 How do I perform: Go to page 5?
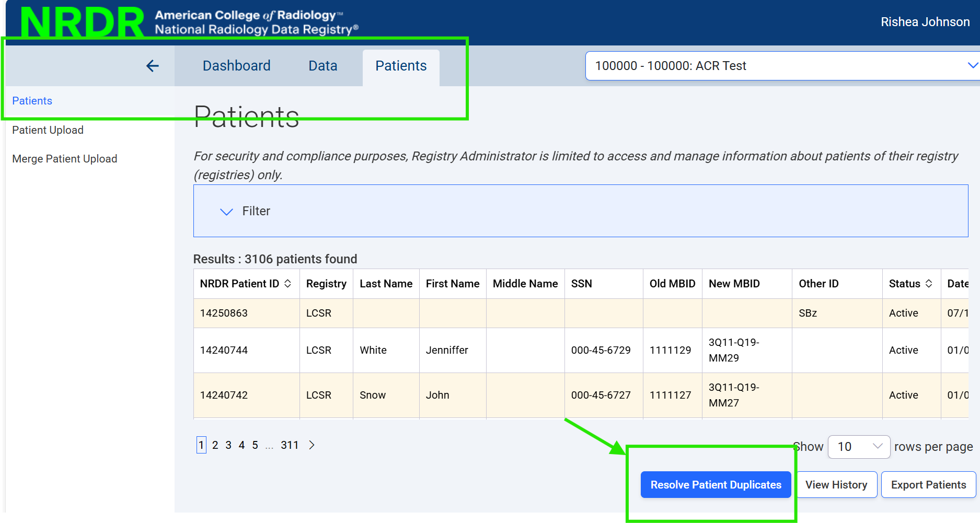click(x=255, y=445)
